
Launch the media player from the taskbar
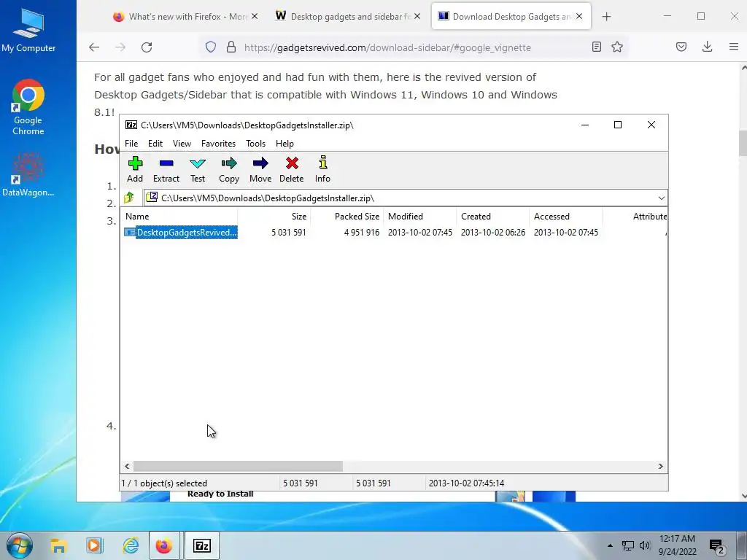pos(94,545)
